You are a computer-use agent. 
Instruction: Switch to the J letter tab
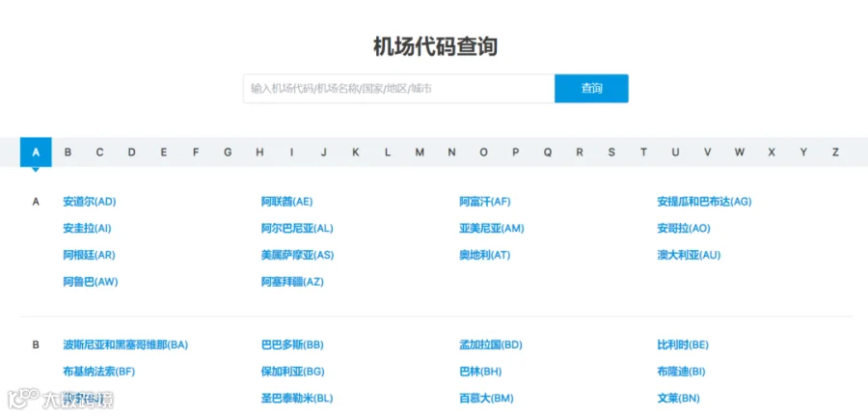tap(324, 153)
